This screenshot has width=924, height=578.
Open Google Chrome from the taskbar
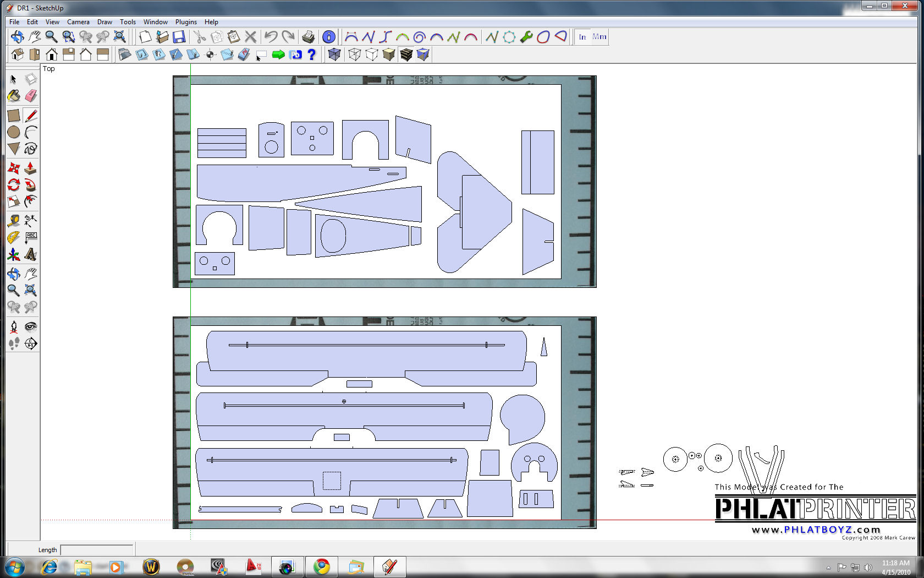(322, 566)
